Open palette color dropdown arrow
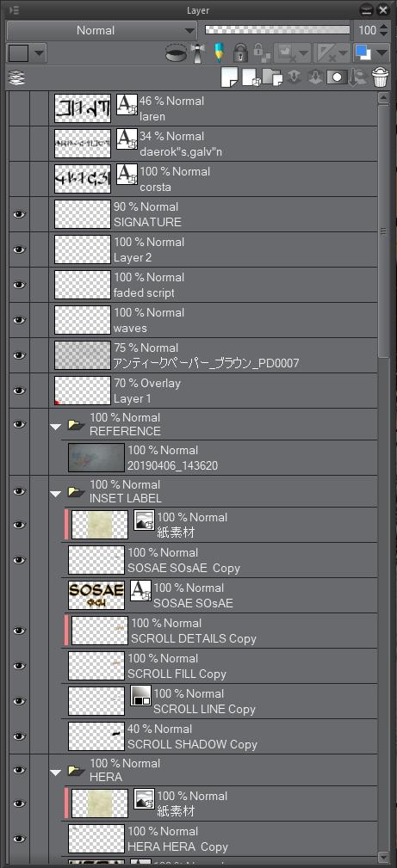Screen dimensions: 397x868 38,53
